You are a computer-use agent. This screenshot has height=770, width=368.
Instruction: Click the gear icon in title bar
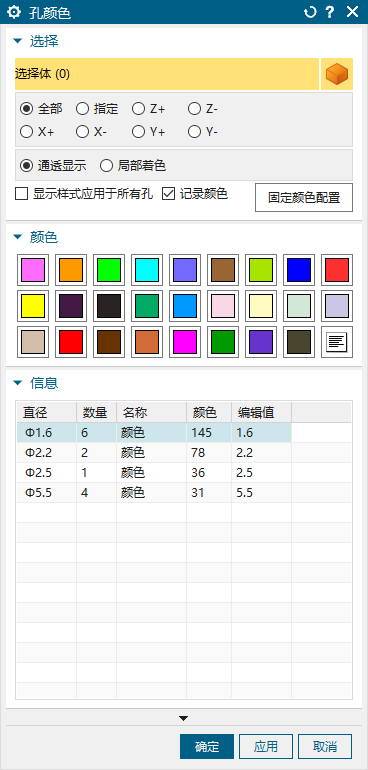tap(13, 12)
